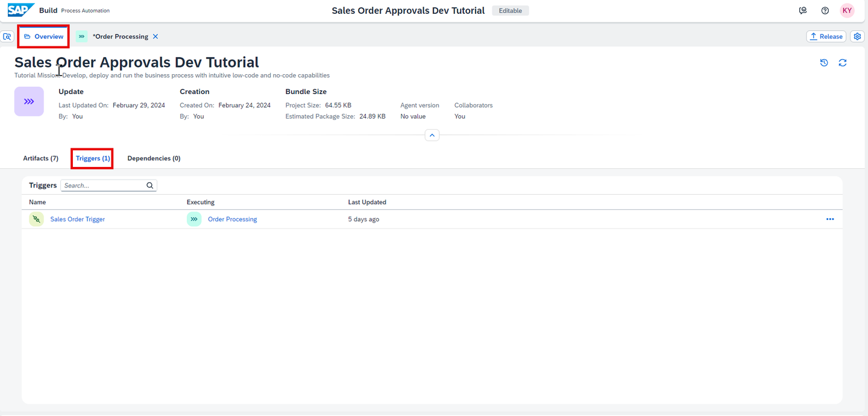Click the page heading Sales Order Approvals Dev Tutorial
The height and width of the screenshot is (416, 868).
coord(137,62)
